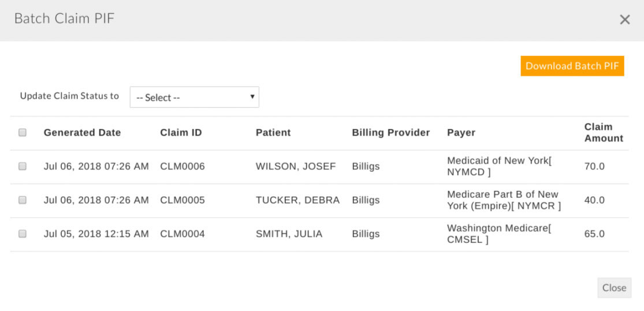Click the Patient column header
Image resolution: width=644 pixels, height=311 pixels.
pos(273,133)
